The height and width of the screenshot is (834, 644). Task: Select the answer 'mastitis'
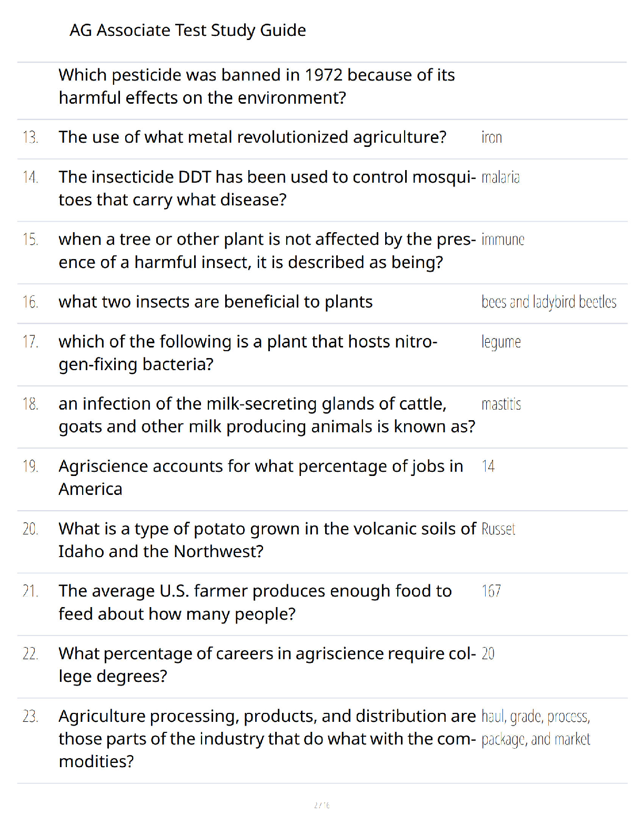(x=501, y=404)
